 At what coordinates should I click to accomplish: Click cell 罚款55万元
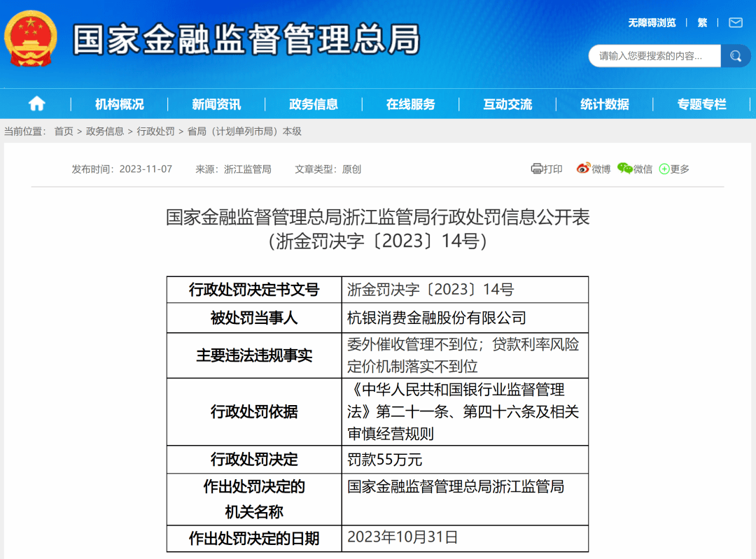[x=465, y=459]
